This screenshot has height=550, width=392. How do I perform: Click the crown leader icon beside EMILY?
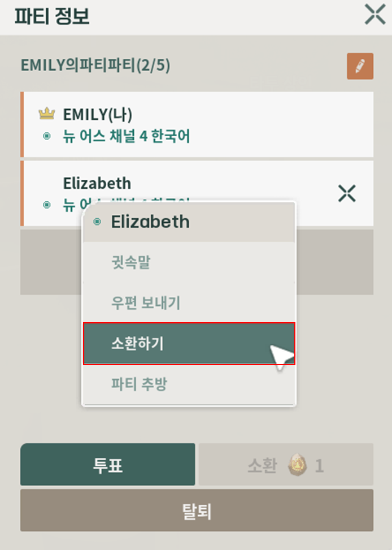pos(47,115)
